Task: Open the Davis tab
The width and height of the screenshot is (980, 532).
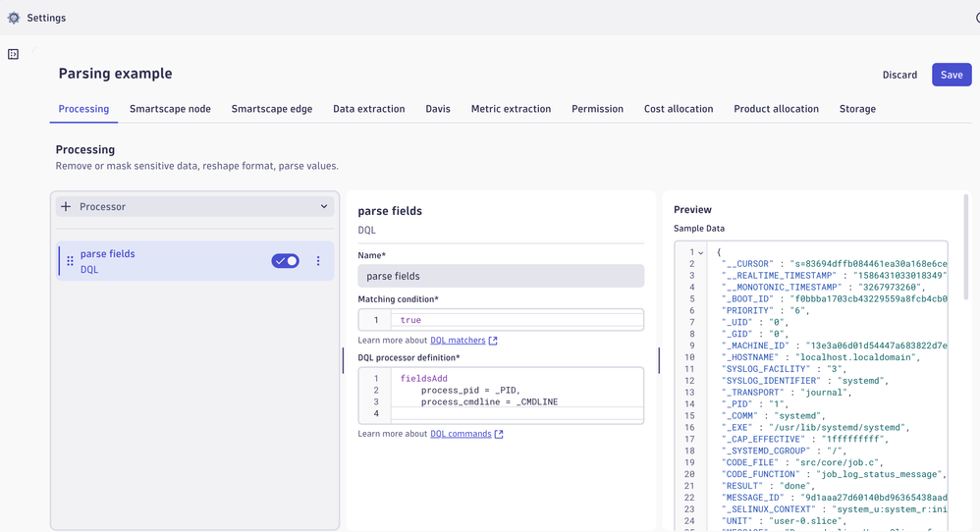Action: (x=438, y=109)
